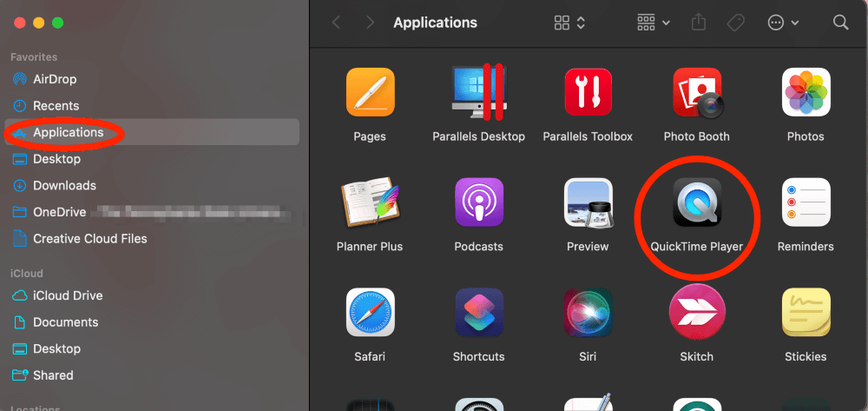Open the QuickTime Player app

click(696, 203)
